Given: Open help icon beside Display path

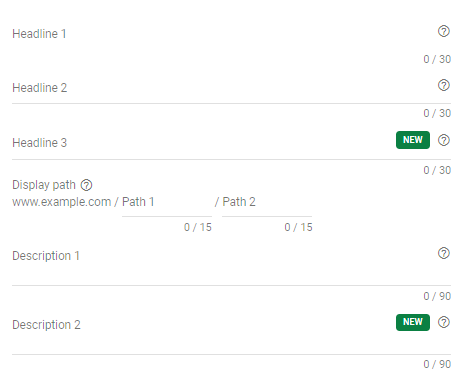Looking at the screenshot, I should [x=87, y=185].
